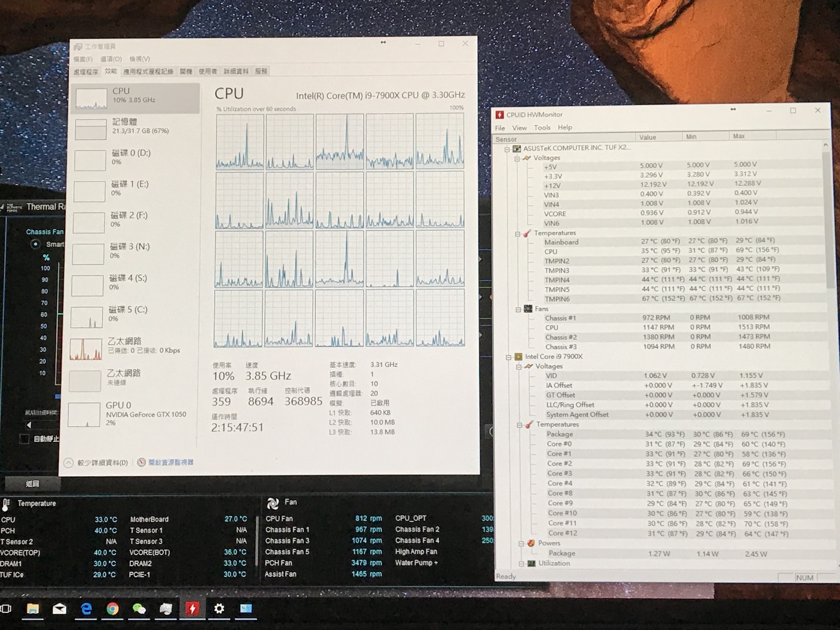Open the View menu in HWMonitor
Viewport: 840px width, 630px height.
(x=519, y=128)
